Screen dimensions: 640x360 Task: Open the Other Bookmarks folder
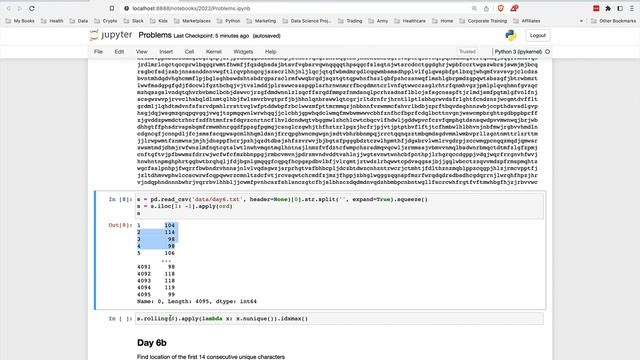click(x=613, y=21)
